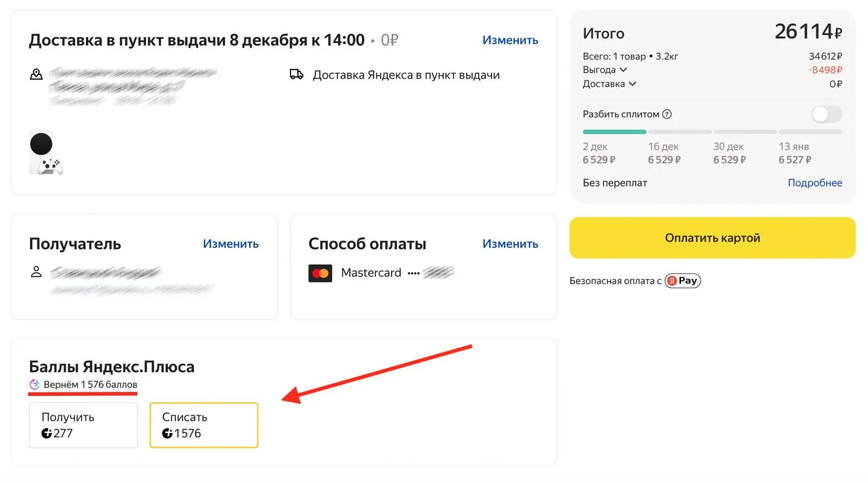
Task: Open the Подробнее split details link
Action: click(x=814, y=183)
